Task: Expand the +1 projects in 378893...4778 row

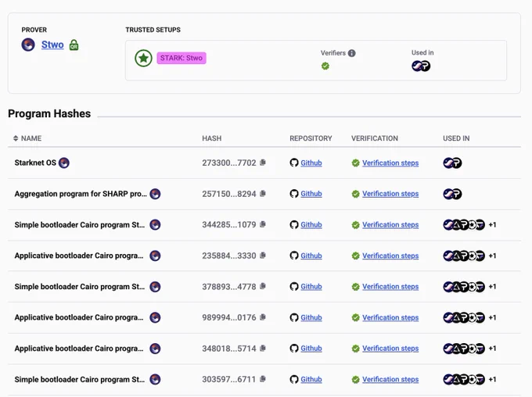Action: coord(492,287)
